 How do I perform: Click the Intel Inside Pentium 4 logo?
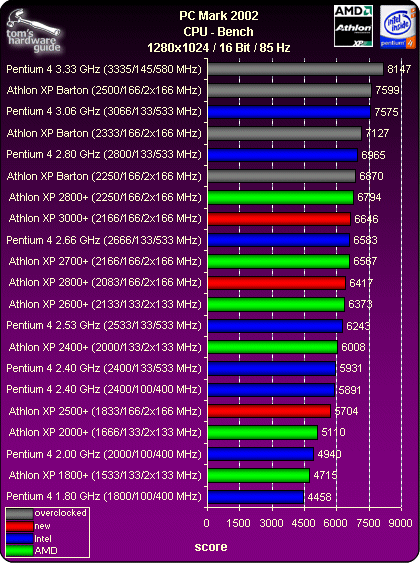tap(397, 27)
